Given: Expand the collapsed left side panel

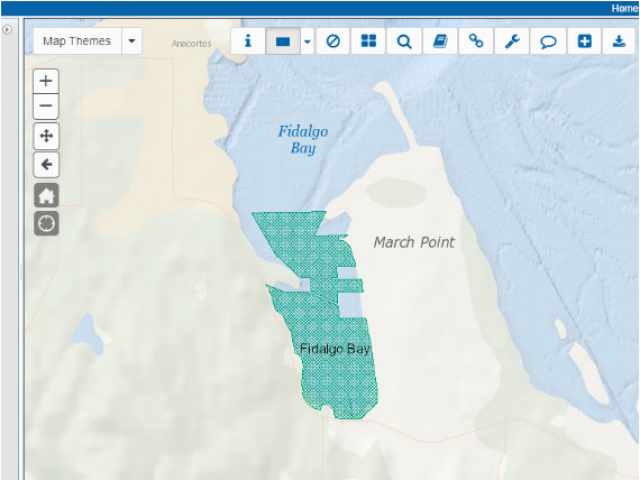Looking at the screenshot, I should pos(7,29).
